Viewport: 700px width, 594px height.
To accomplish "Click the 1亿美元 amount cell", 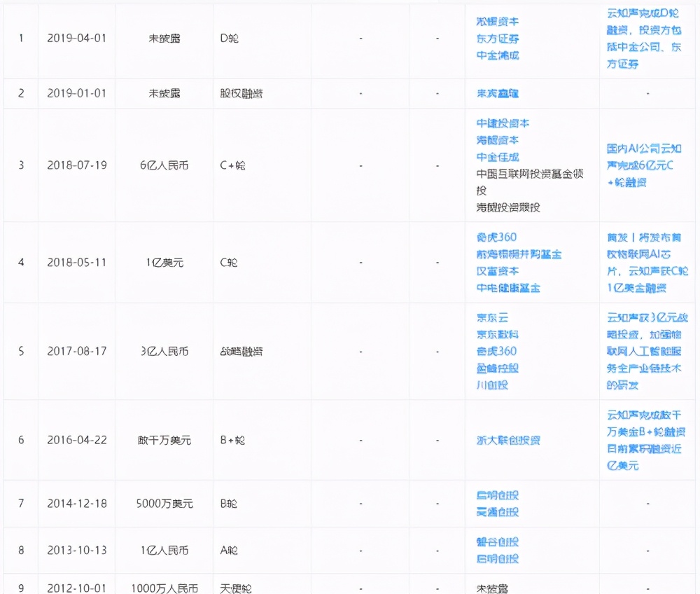I will point(164,263).
